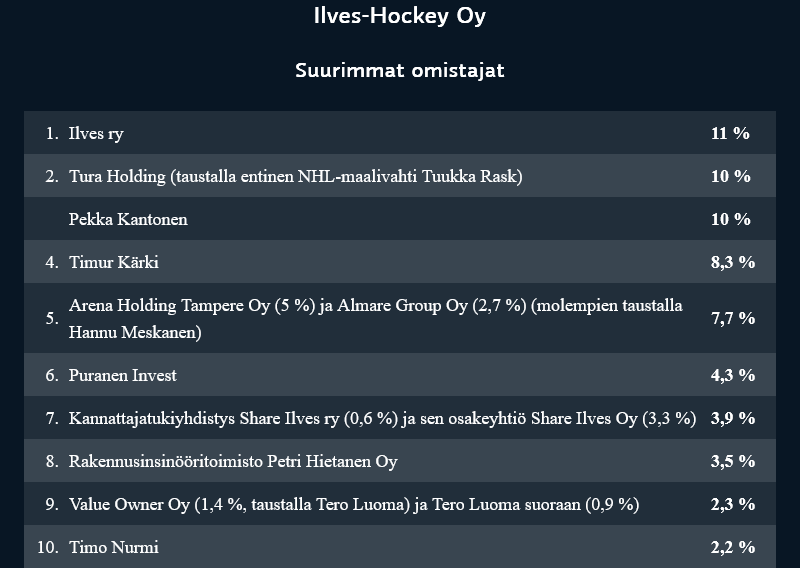Click the 8,3 % percentage value
The height and width of the screenshot is (568, 800).
(x=732, y=262)
